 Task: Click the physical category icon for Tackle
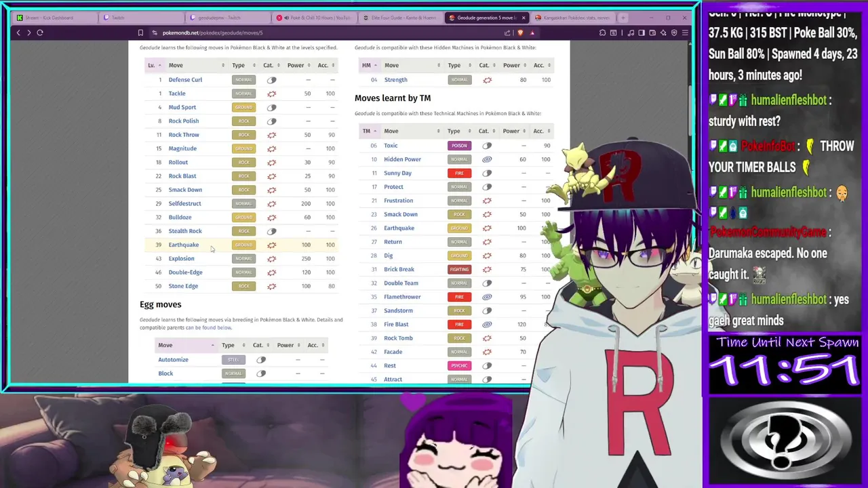pyautogui.click(x=271, y=94)
